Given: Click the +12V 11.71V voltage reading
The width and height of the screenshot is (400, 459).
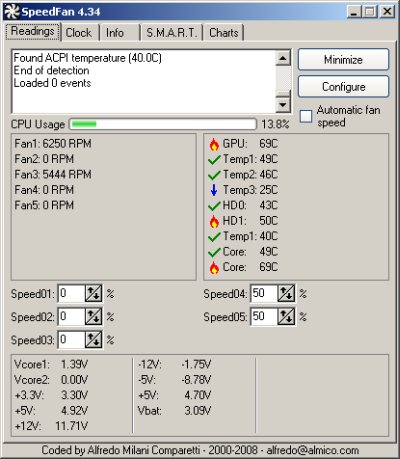Looking at the screenshot, I should 51,426.
